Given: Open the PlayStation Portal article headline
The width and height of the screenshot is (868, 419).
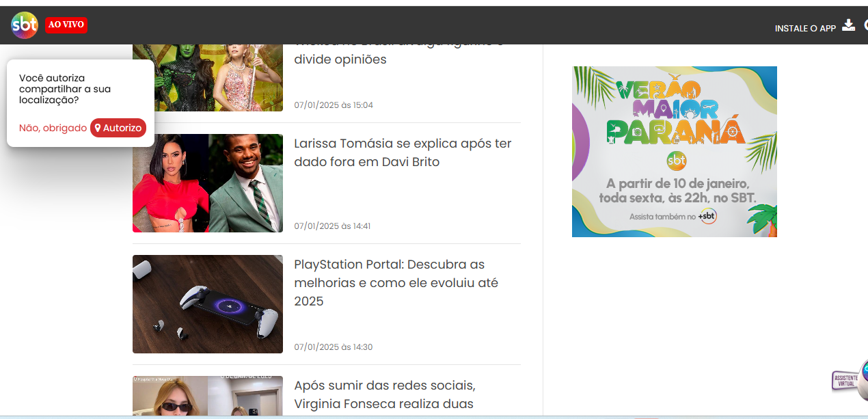Looking at the screenshot, I should (x=396, y=282).
